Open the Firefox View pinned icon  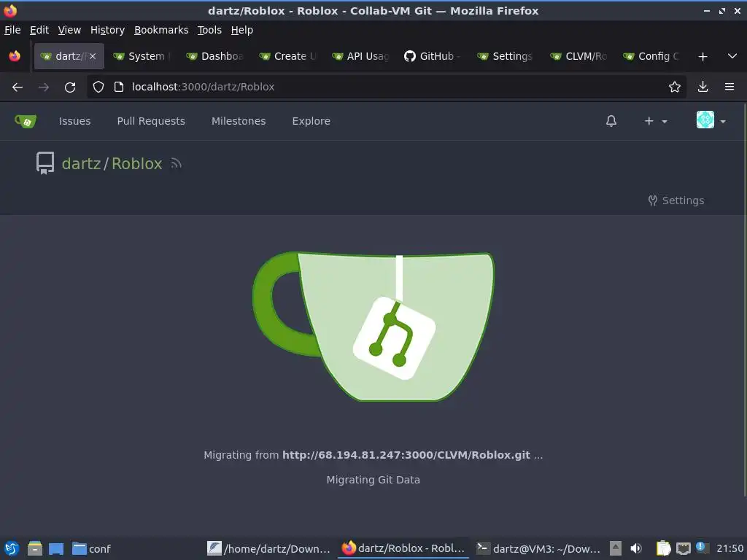point(15,56)
